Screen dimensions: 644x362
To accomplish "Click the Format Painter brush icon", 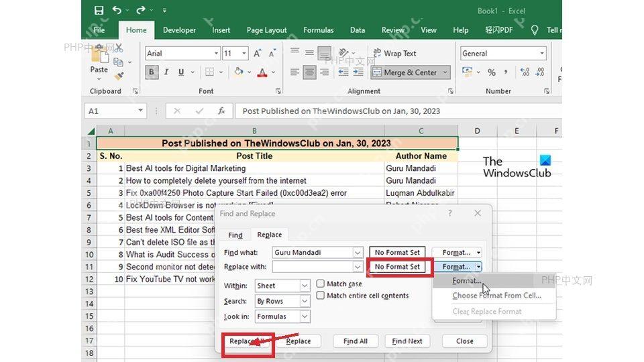I will click(x=119, y=76).
